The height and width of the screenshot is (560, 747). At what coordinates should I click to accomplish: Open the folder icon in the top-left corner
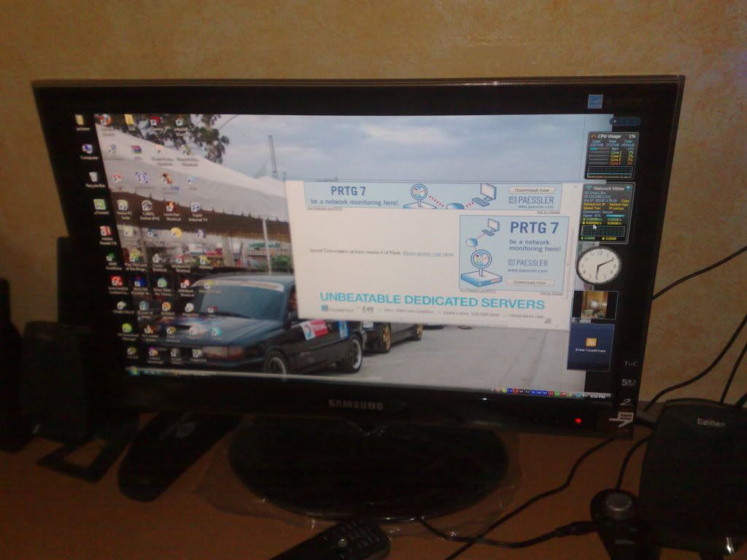pyautogui.click(x=80, y=119)
